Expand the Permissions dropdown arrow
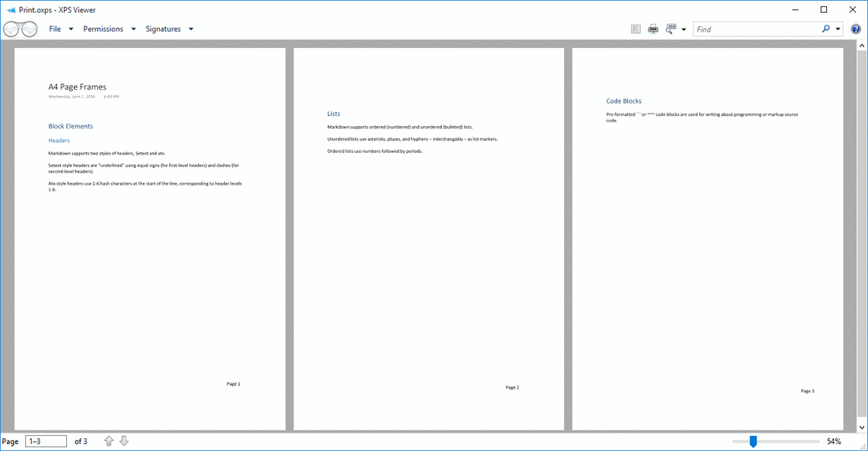 tap(133, 29)
